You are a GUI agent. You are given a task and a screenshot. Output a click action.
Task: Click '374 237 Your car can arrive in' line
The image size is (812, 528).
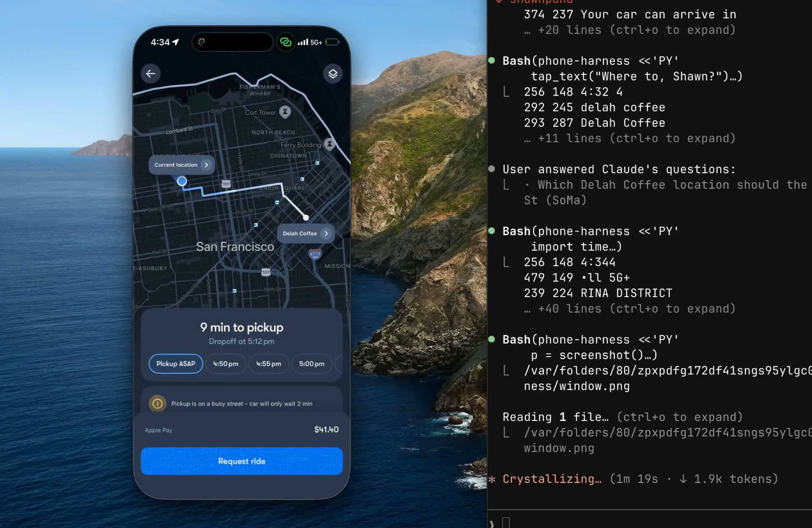pyautogui.click(x=630, y=14)
